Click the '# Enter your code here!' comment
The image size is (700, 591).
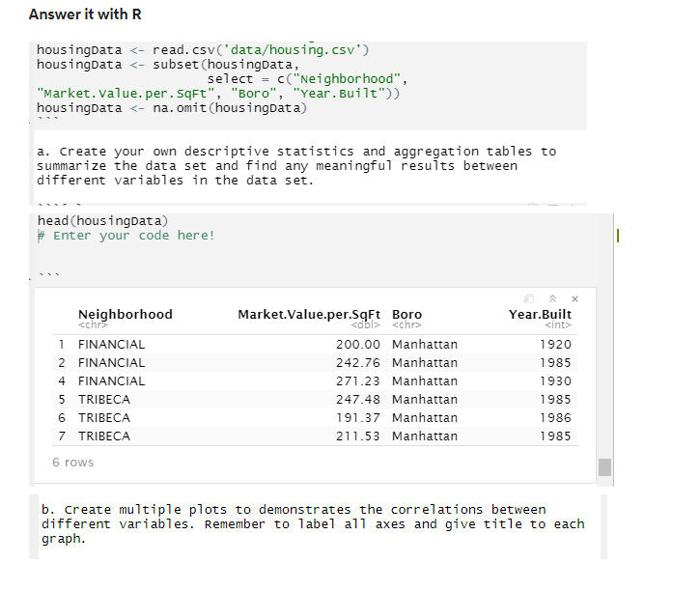tap(126, 236)
